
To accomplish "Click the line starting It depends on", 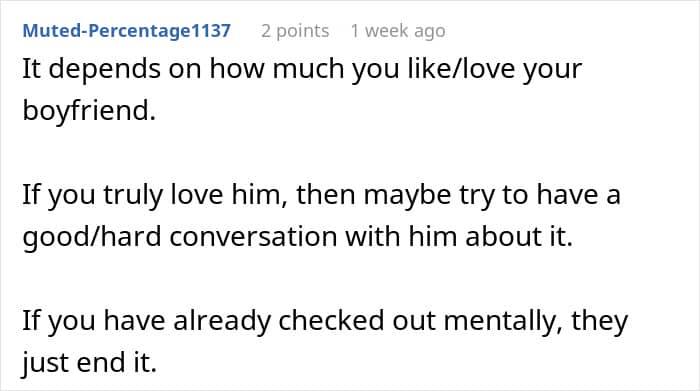I will point(302,69).
